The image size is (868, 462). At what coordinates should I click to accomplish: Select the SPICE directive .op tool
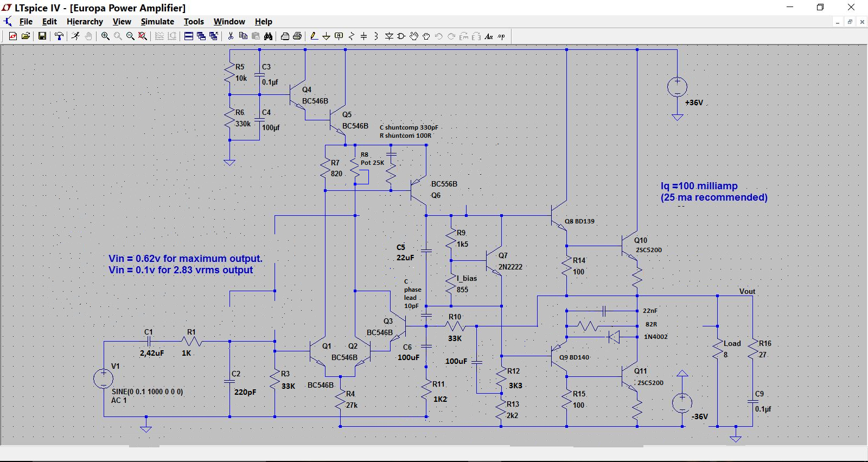[501, 36]
